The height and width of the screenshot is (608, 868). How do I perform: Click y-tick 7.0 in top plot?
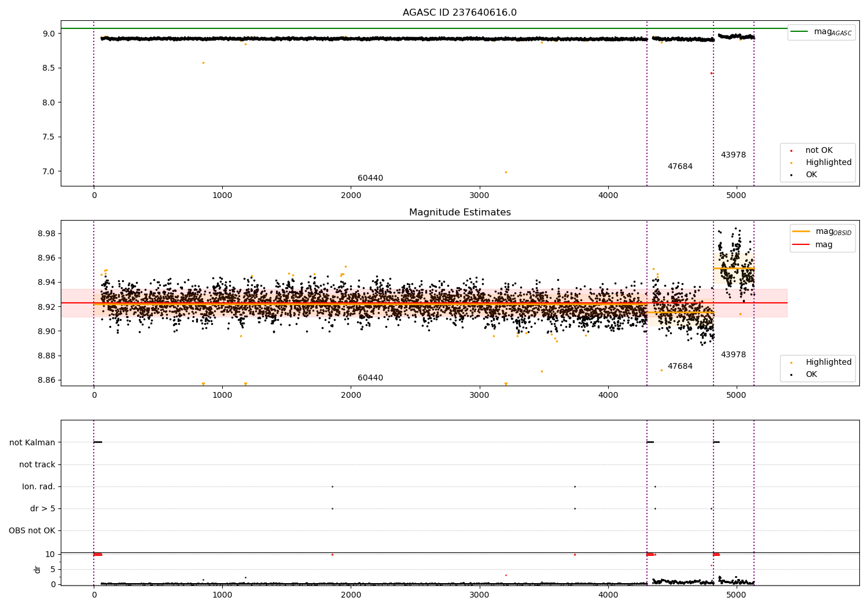(x=48, y=171)
